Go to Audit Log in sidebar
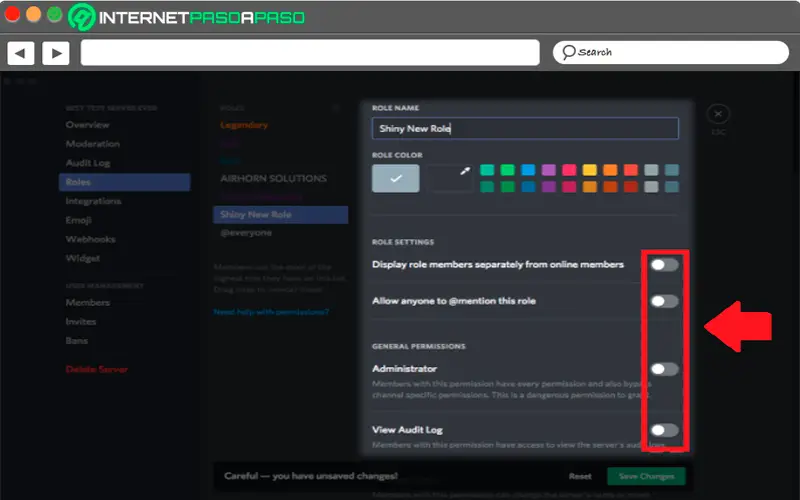The width and height of the screenshot is (800, 500). pos(88,163)
